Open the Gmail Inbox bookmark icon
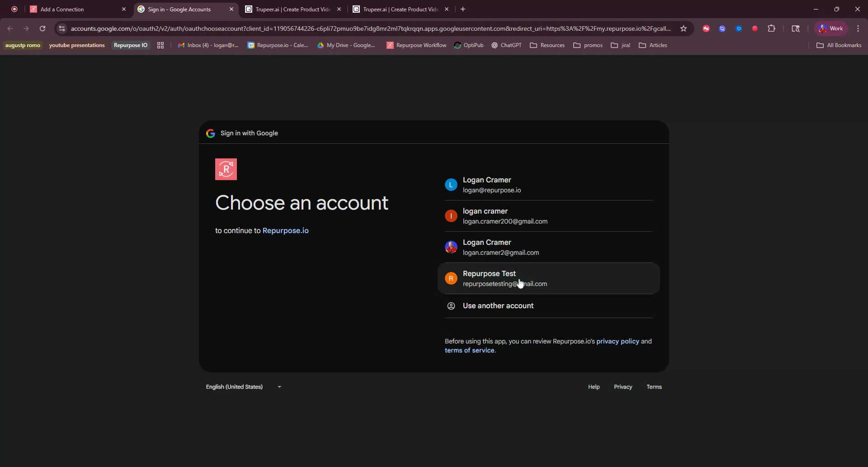The width and height of the screenshot is (868, 467). (x=181, y=45)
